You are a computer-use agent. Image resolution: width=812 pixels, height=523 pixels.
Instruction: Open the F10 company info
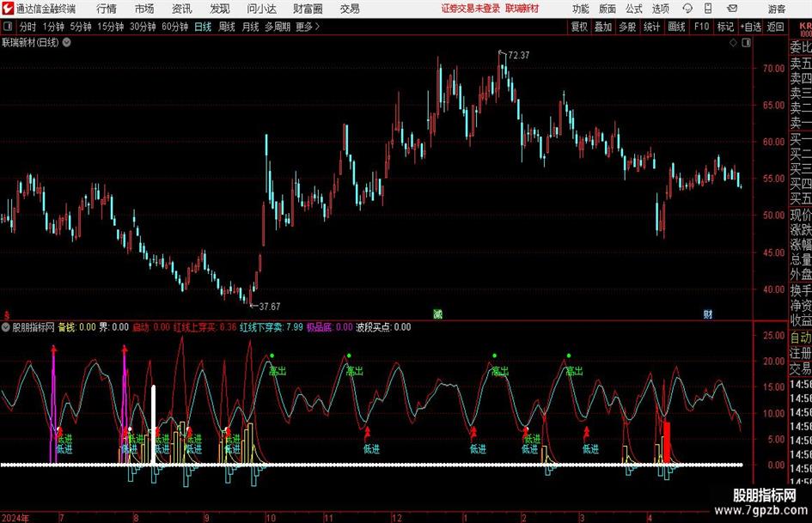(701, 27)
